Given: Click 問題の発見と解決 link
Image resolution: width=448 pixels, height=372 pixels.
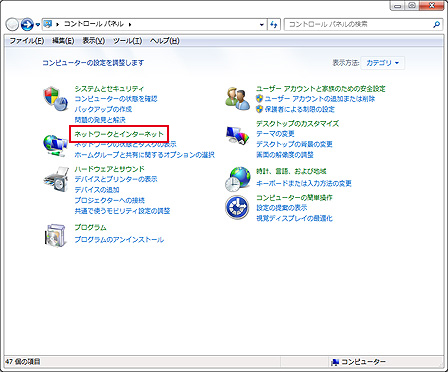Looking at the screenshot, I should [100, 120].
